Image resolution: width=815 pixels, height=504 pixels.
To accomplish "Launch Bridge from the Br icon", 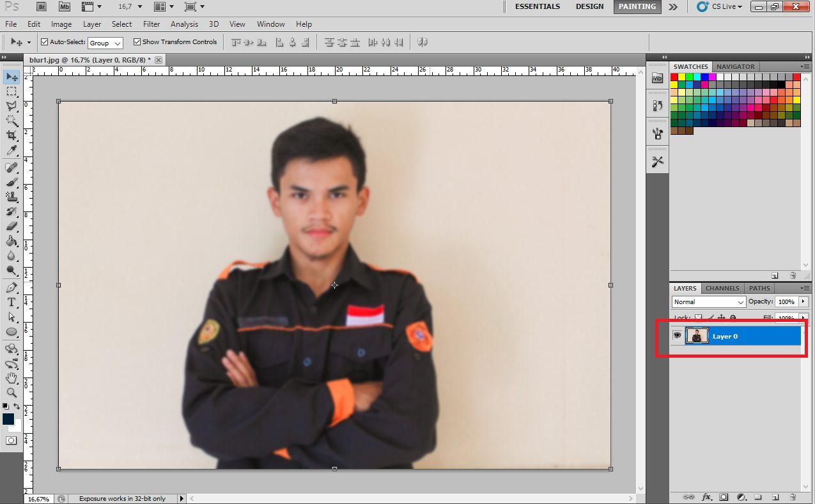I will [41, 6].
